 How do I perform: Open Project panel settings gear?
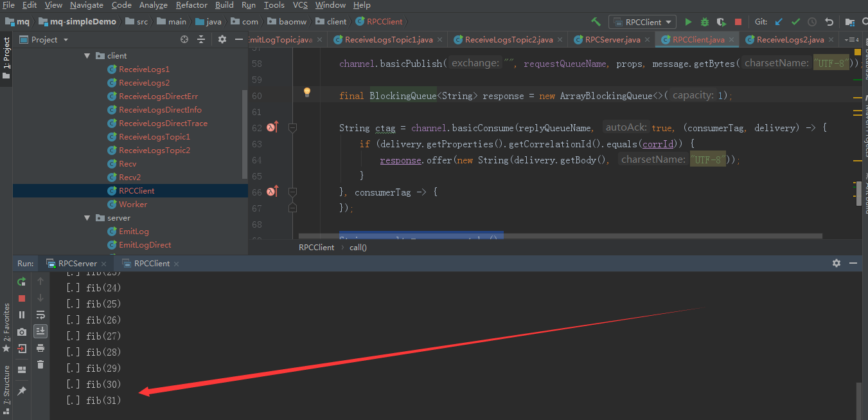222,39
